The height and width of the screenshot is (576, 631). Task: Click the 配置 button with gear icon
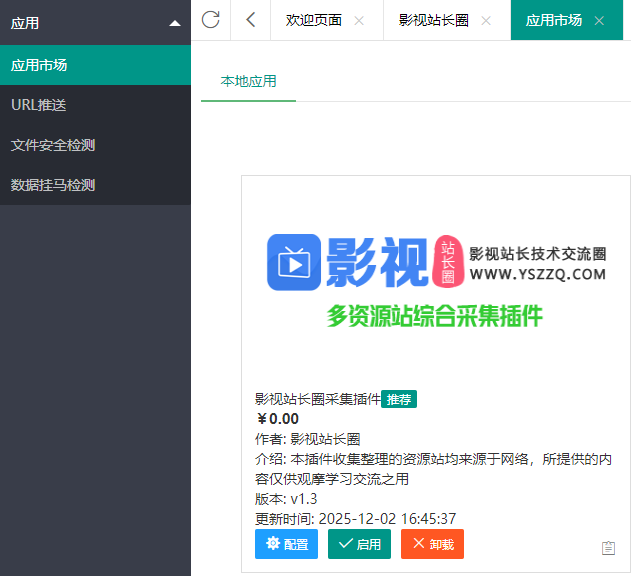pyautogui.click(x=286, y=544)
